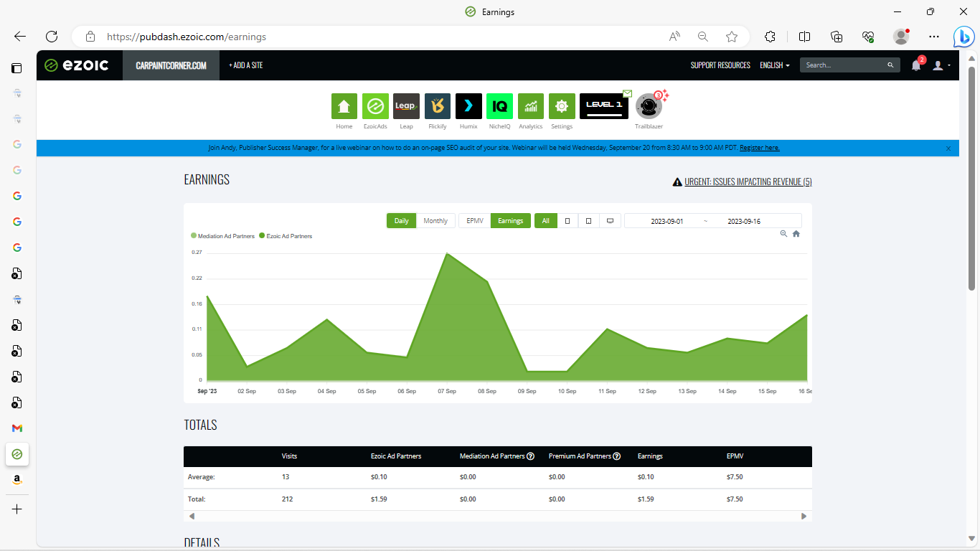Switch chart to Daily view
This screenshot has height=551, width=980.
(x=401, y=221)
